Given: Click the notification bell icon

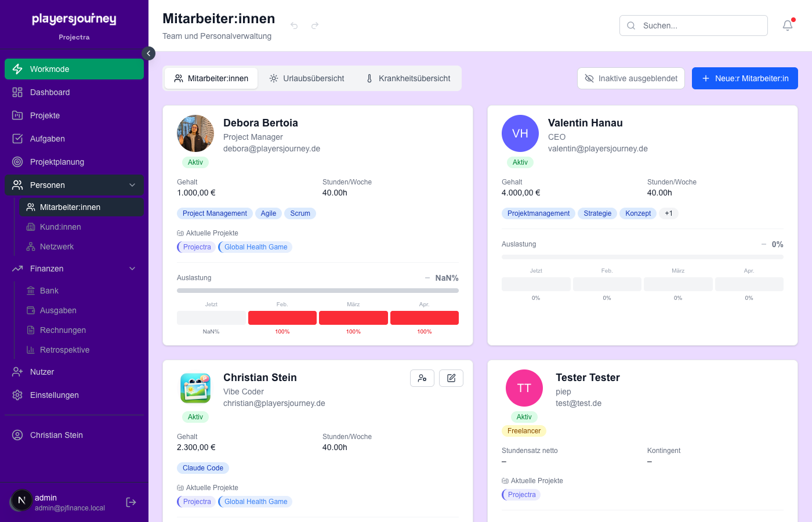Looking at the screenshot, I should point(787,26).
